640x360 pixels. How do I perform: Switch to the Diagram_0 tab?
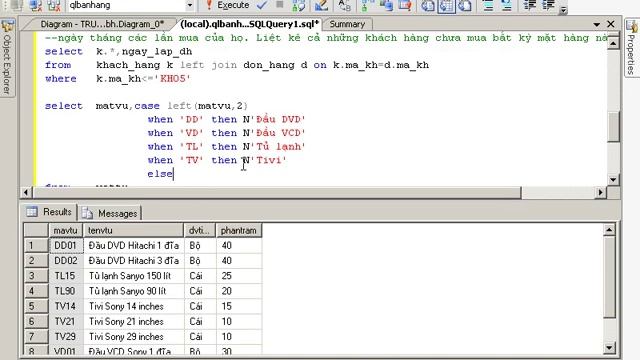coord(102,24)
